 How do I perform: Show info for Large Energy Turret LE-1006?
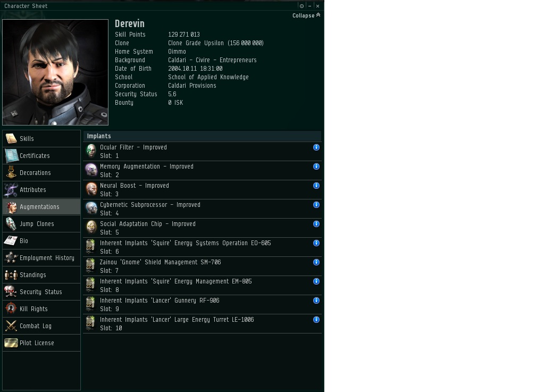click(x=316, y=320)
